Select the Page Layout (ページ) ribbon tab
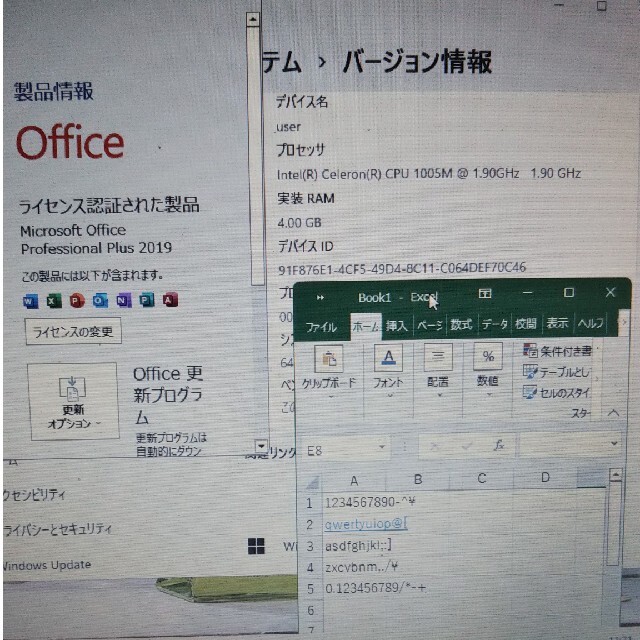Image resolution: width=640 pixels, height=640 pixels. click(x=429, y=325)
